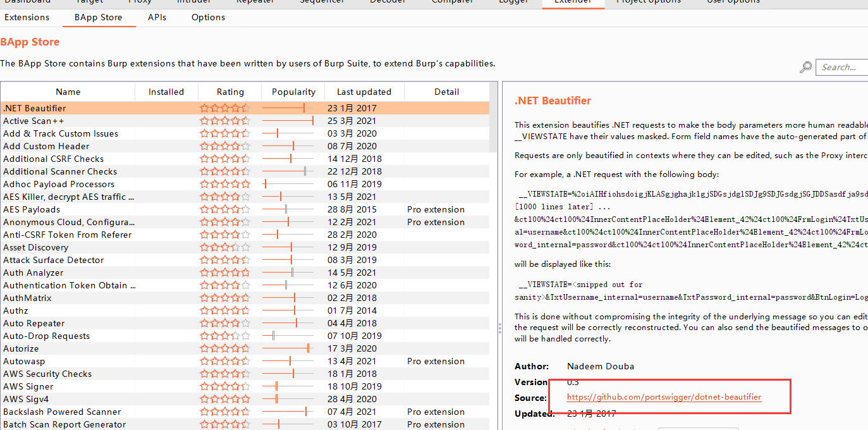The height and width of the screenshot is (430, 868).
Task: Select the Auth Analyzer extension
Action: [x=245, y=273]
